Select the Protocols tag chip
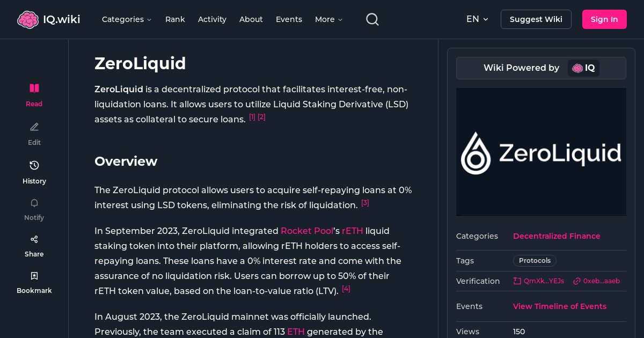The height and width of the screenshot is (338, 644). pos(535,260)
